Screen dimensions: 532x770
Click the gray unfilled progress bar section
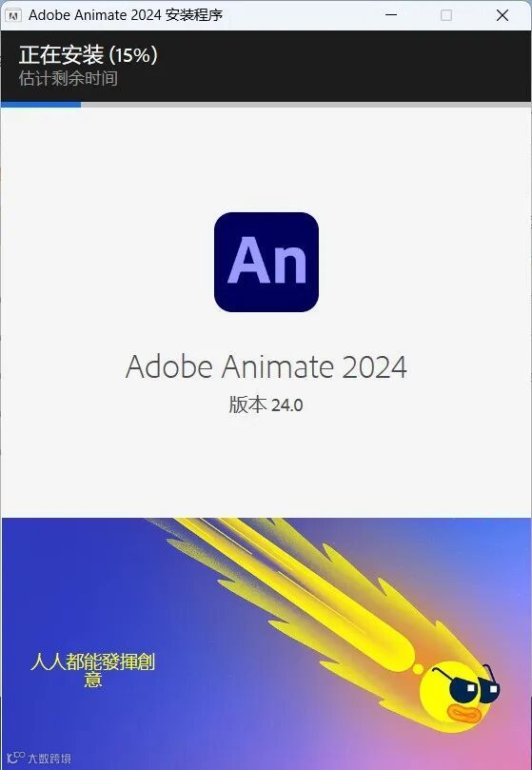point(306,105)
